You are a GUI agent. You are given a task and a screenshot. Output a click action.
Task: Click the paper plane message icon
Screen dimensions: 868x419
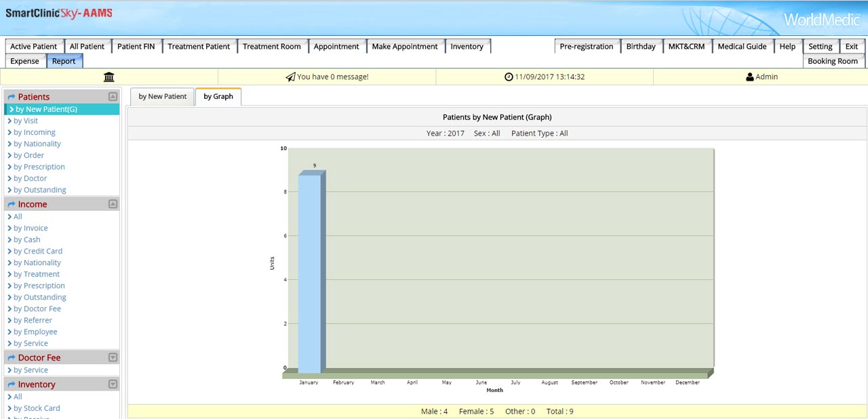290,77
